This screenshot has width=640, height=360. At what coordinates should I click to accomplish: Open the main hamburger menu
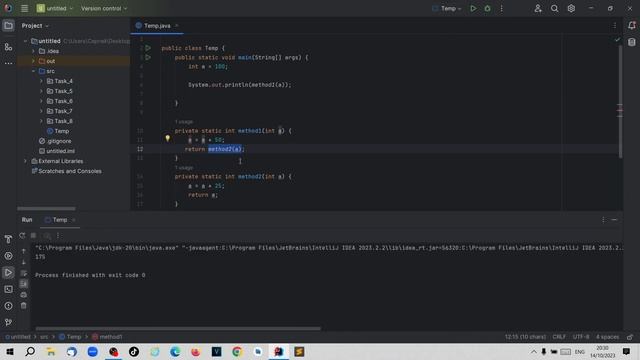click(24, 8)
